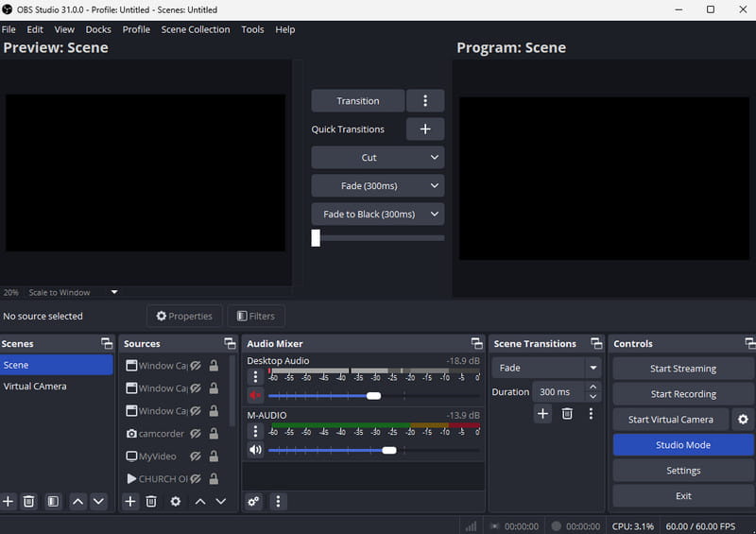
Task: Turn off Studio Mode
Action: (x=682, y=445)
